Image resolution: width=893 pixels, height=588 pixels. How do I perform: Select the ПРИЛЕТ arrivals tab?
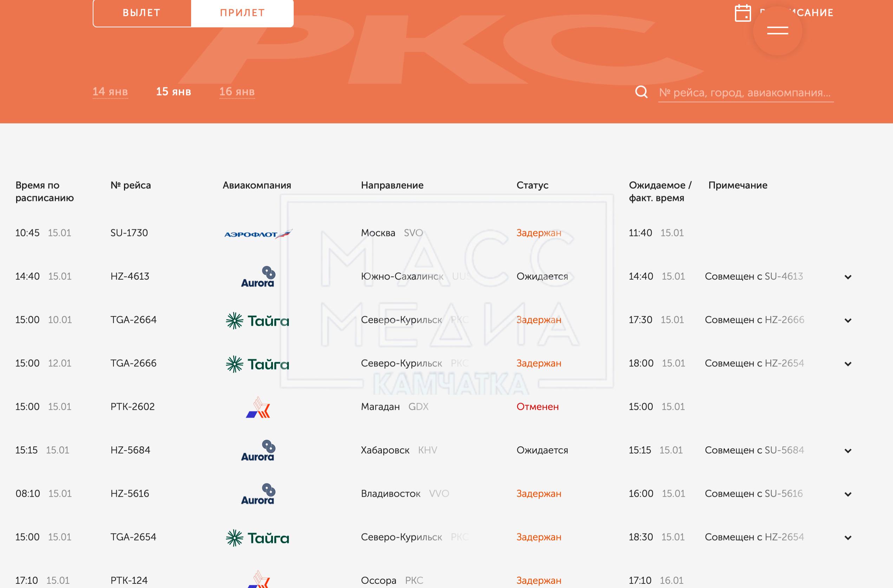click(242, 13)
